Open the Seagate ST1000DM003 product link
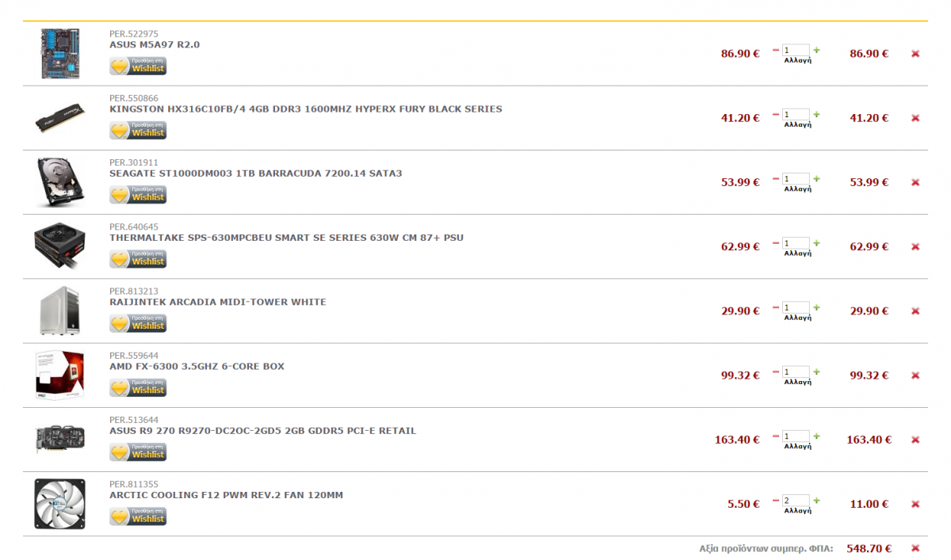 (x=255, y=173)
